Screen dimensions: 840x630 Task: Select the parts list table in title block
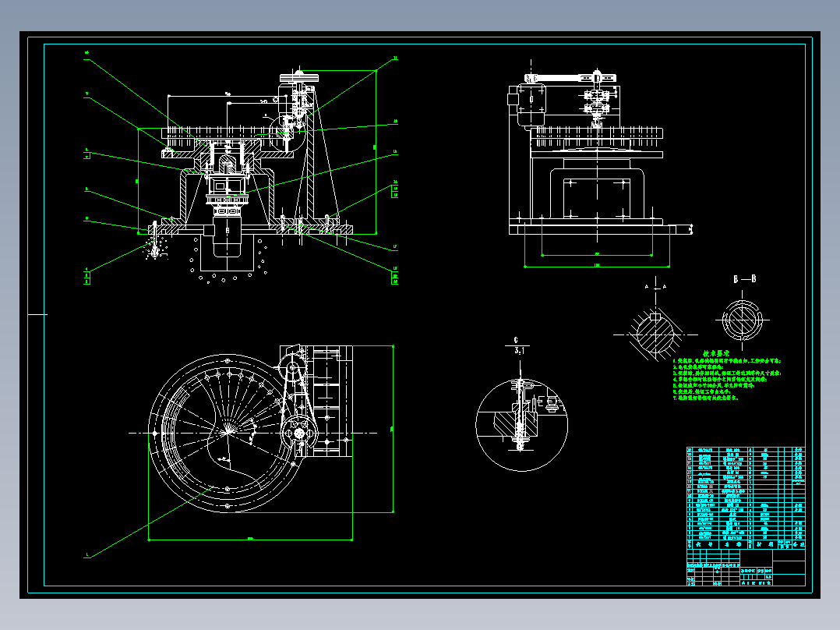(x=746, y=497)
